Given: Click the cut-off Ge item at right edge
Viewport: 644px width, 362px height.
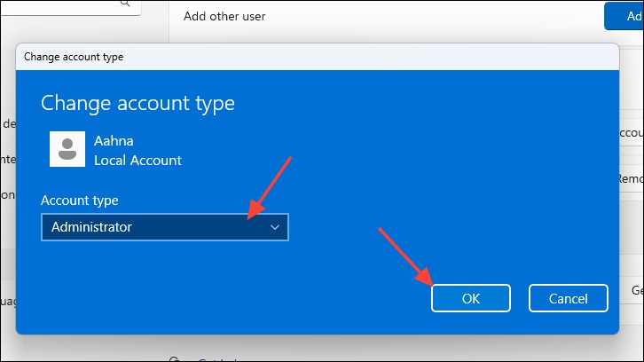Looking at the screenshot, I should tap(638, 290).
